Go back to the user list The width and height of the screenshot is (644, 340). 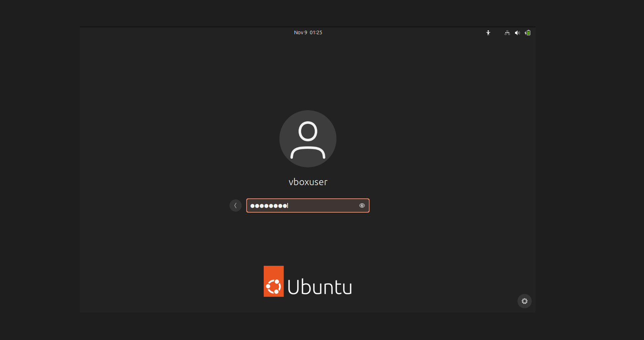pyautogui.click(x=236, y=205)
